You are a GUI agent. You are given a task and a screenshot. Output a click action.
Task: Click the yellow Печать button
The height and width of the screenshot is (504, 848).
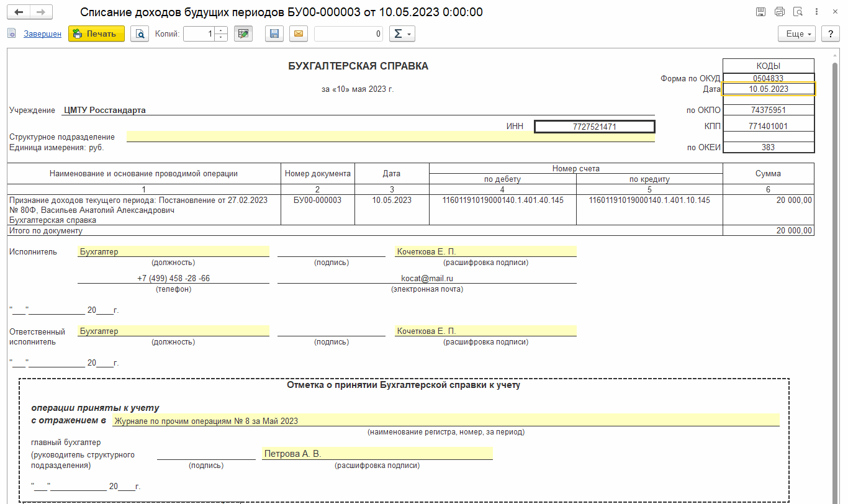(x=96, y=34)
